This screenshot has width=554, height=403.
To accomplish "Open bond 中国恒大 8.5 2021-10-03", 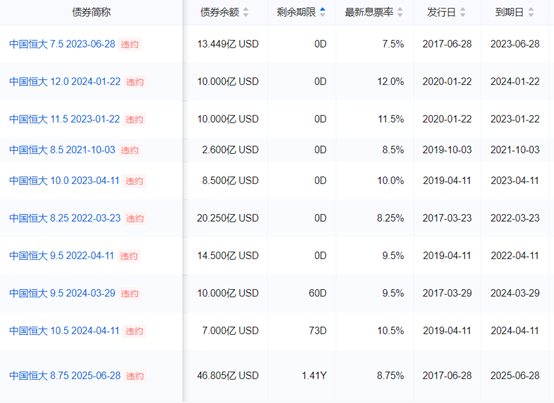I will click(x=62, y=150).
